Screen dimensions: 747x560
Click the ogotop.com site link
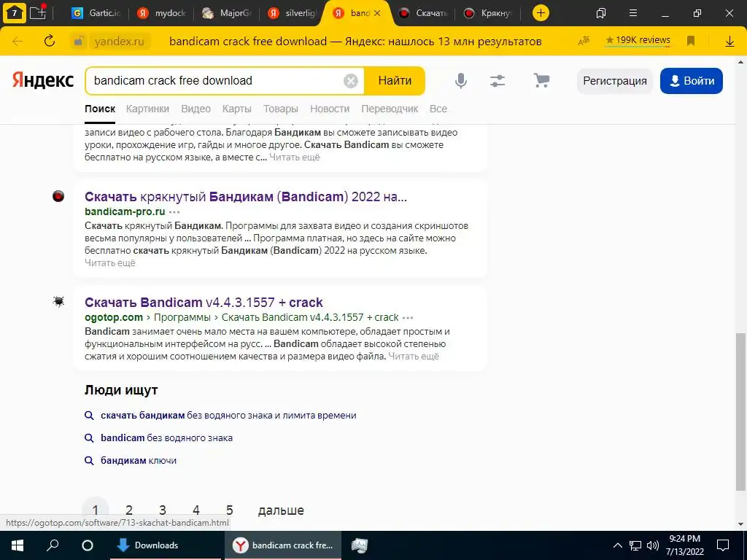(114, 317)
